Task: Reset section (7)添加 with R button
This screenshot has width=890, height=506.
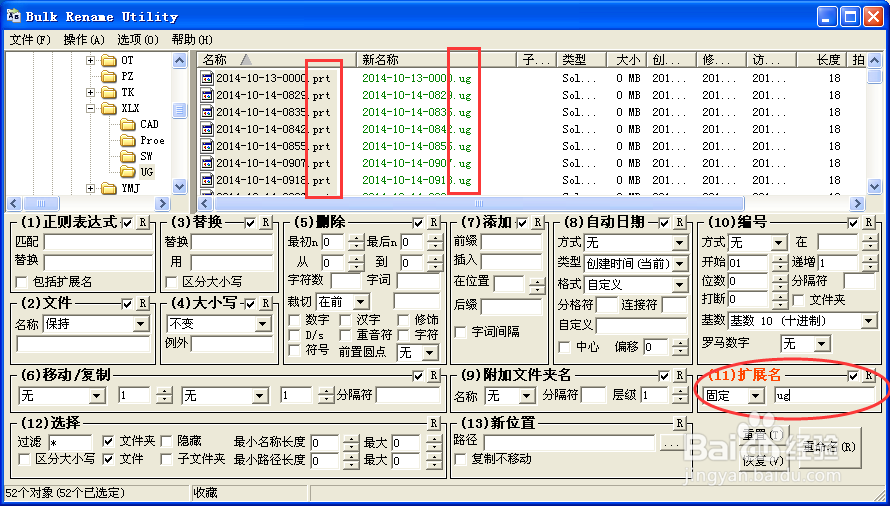Action: point(538,223)
